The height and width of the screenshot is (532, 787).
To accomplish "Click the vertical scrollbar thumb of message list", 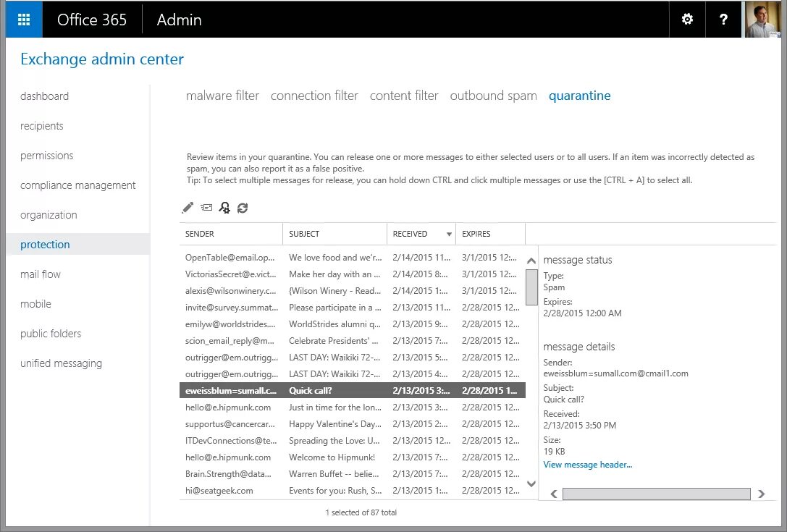I will (x=531, y=287).
